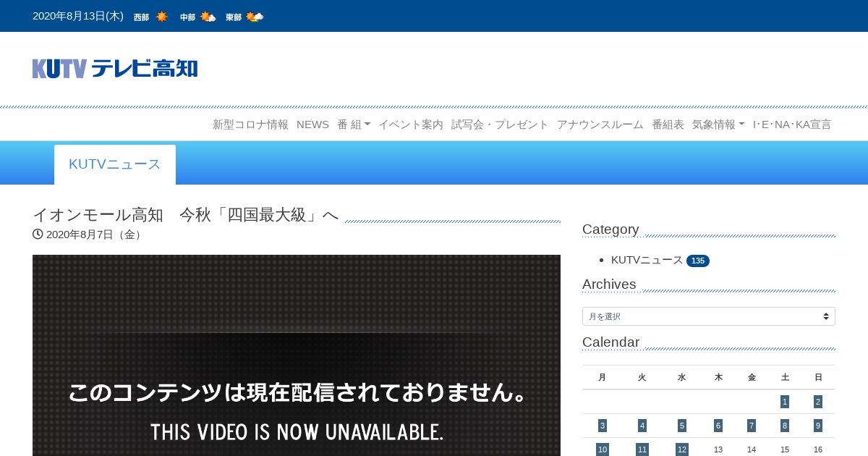Open I･E･NA･KA宣言 page
Image resolution: width=868 pixels, height=456 pixels.
point(792,124)
